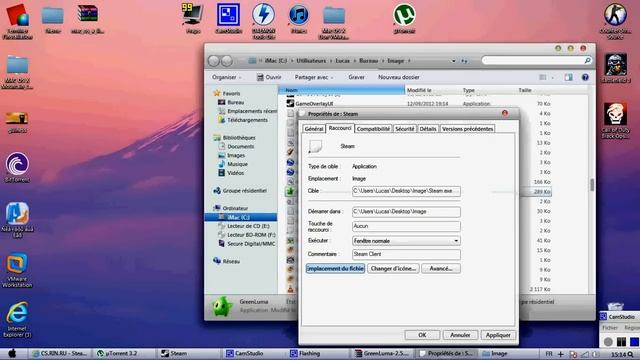The width and height of the screenshot is (640, 360).
Task: Collapse the Bibliothèques section
Action: click(x=239, y=138)
